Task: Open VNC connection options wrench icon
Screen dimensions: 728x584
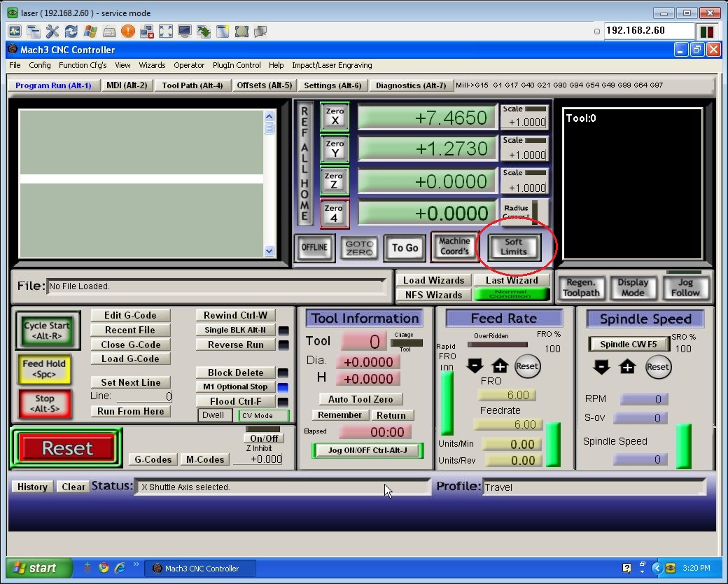Action: 52,31
